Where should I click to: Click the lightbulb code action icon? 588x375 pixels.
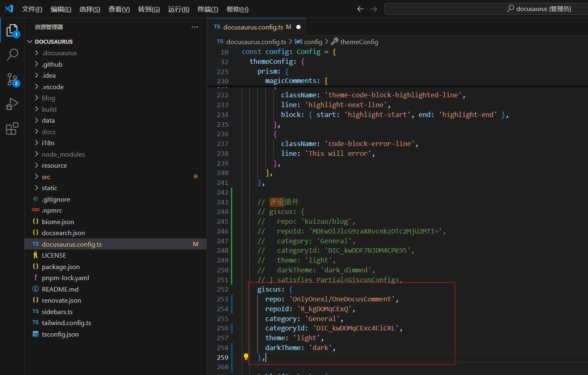[x=246, y=357]
